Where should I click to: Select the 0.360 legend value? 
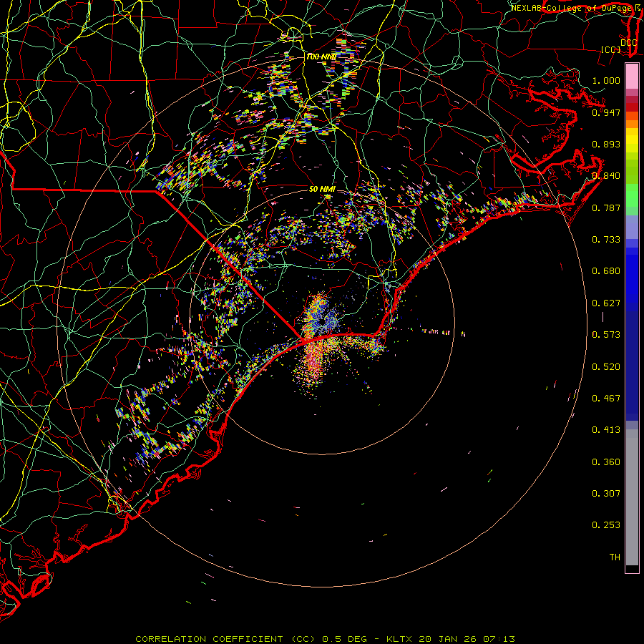click(x=606, y=462)
